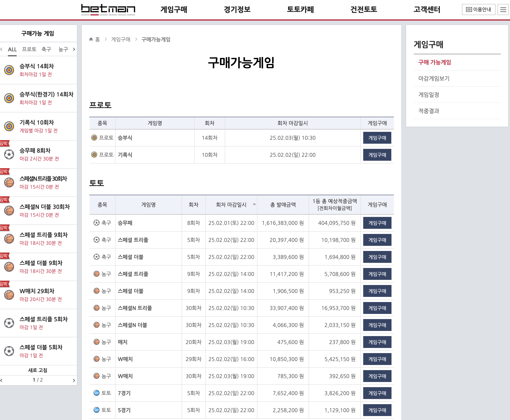Click 새로 고침 refresh in sidebar
Image resolution: width=510 pixels, height=420 pixels.
click(x=38, y=370)
